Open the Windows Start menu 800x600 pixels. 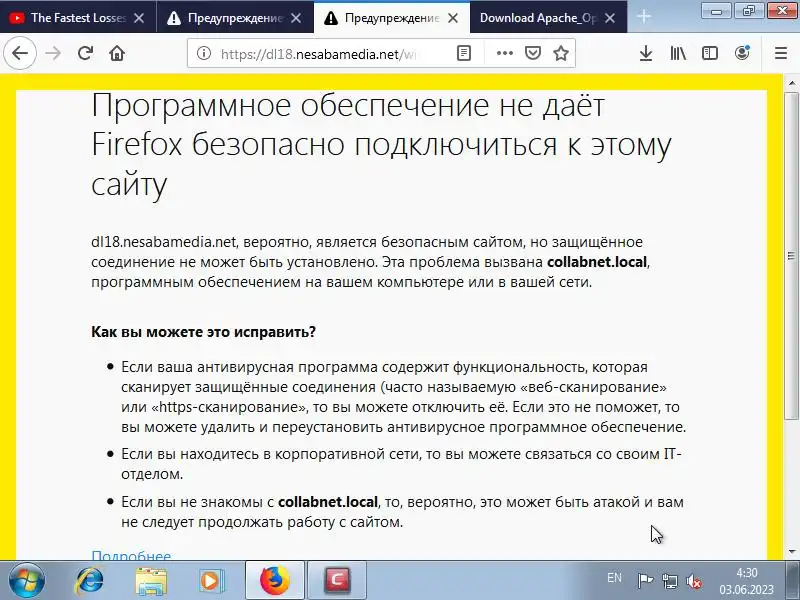[x=26, y=580]
